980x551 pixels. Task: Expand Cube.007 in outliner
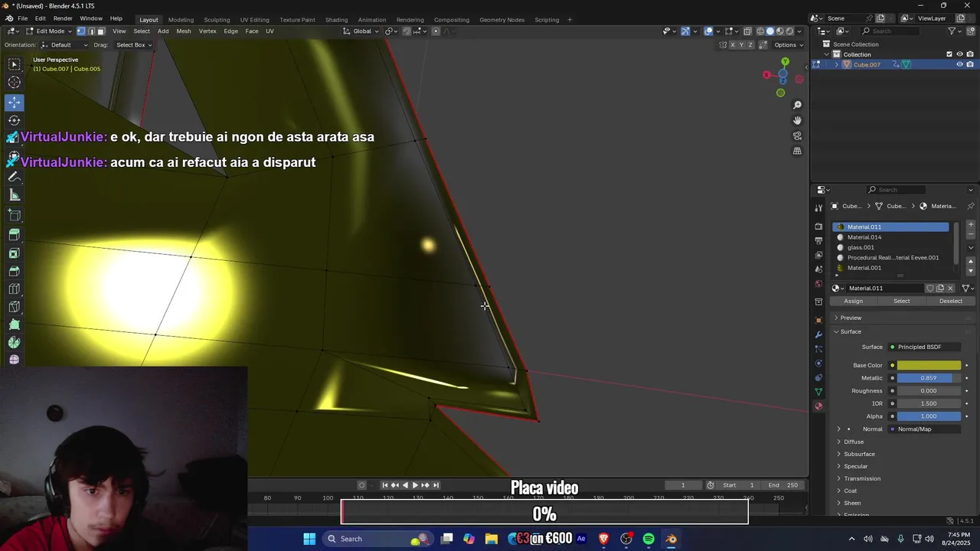(x=836, y=64)
